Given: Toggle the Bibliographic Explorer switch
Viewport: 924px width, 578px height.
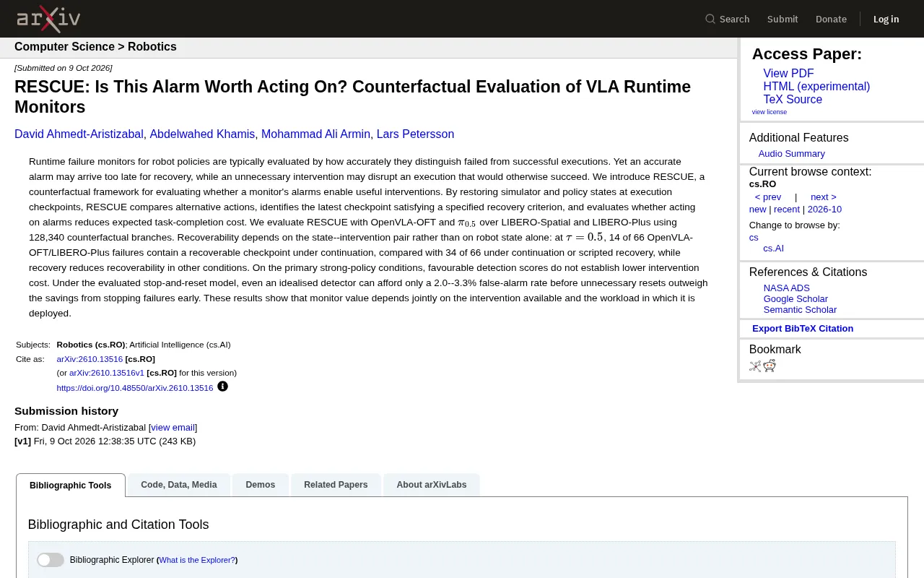Looking at the screenshot, I should pos(51,560).
